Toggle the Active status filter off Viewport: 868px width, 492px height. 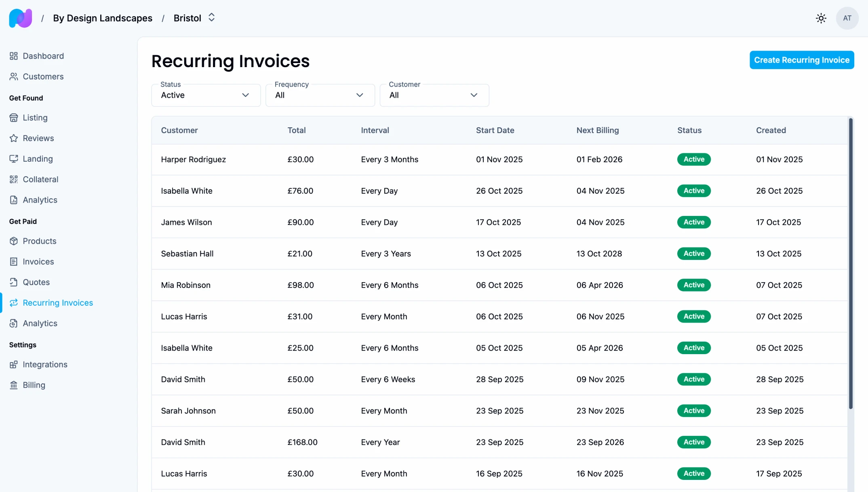click(206, 95)
